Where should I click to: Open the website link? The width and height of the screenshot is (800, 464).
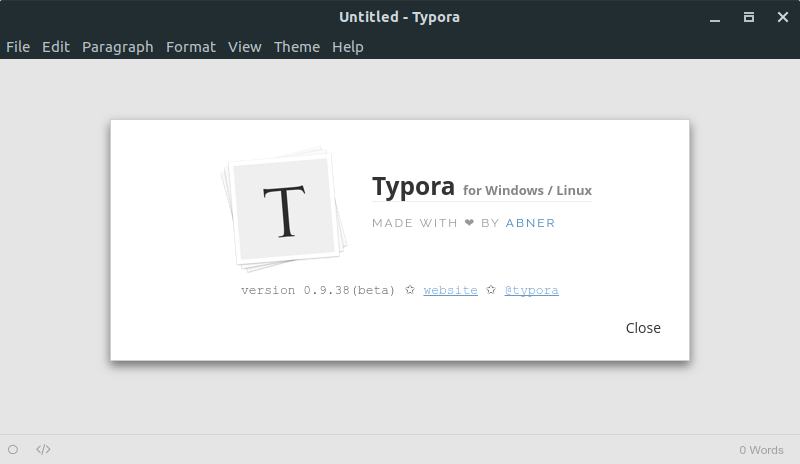(451, 290)
